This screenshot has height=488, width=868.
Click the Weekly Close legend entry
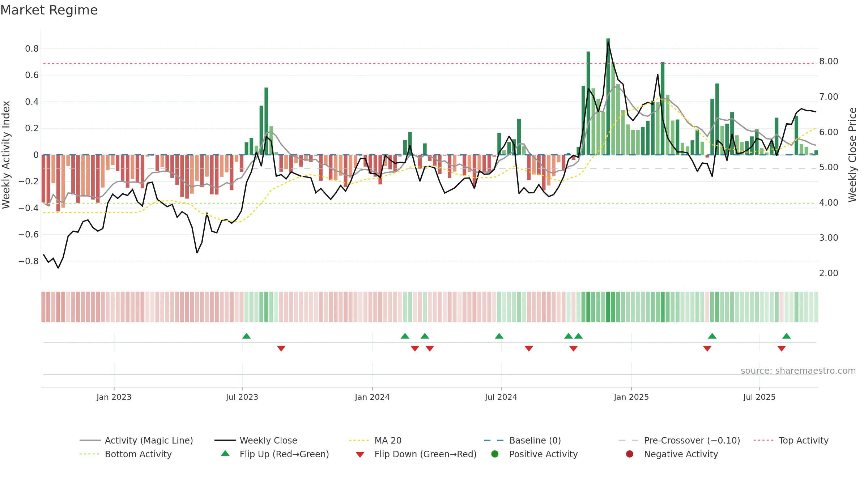pyautogui.click(x=256, y=440)
